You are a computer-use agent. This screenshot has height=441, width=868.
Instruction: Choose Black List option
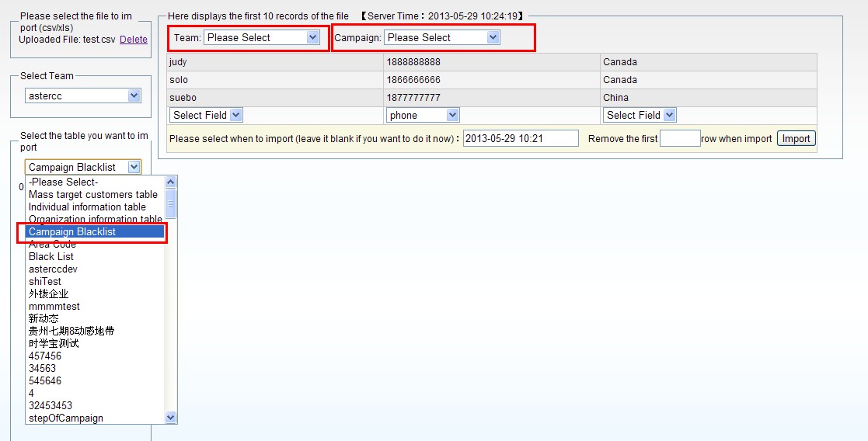tap(51, 256)
